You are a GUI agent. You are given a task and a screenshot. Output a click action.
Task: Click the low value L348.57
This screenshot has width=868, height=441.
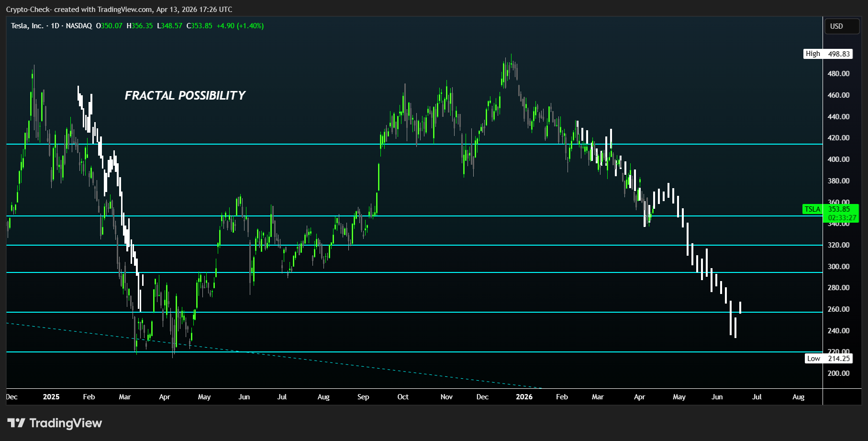tap(170, 26)
